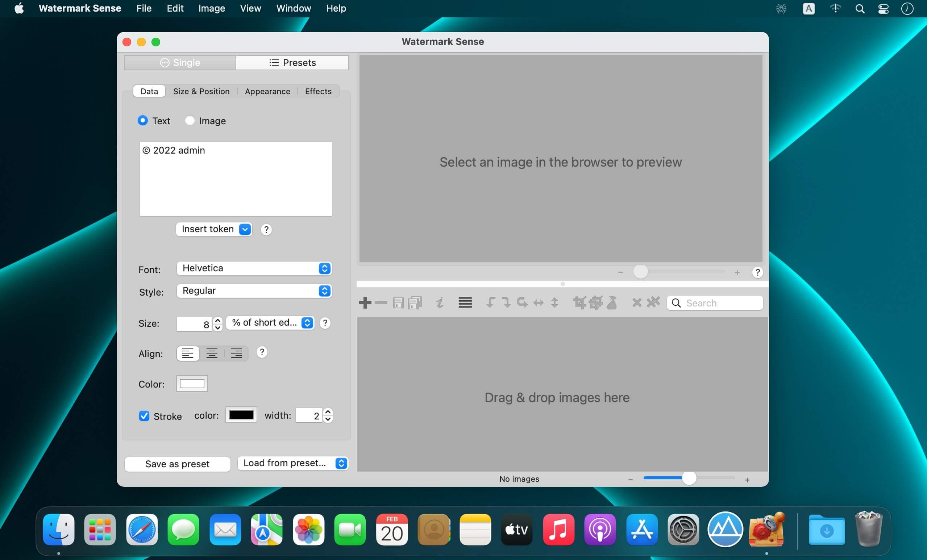Open help for Insert token
The width and height of the screenshot is (927, 560).
pos(266,229)
